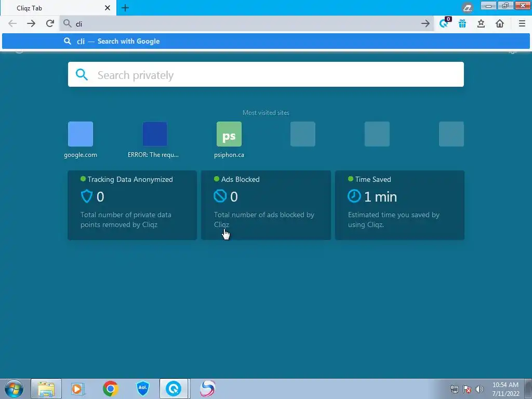Click the Cliqz Tab browser tab
Image resolution: width=532 pixels, height=399 pixels.
[x=58, y=8]
